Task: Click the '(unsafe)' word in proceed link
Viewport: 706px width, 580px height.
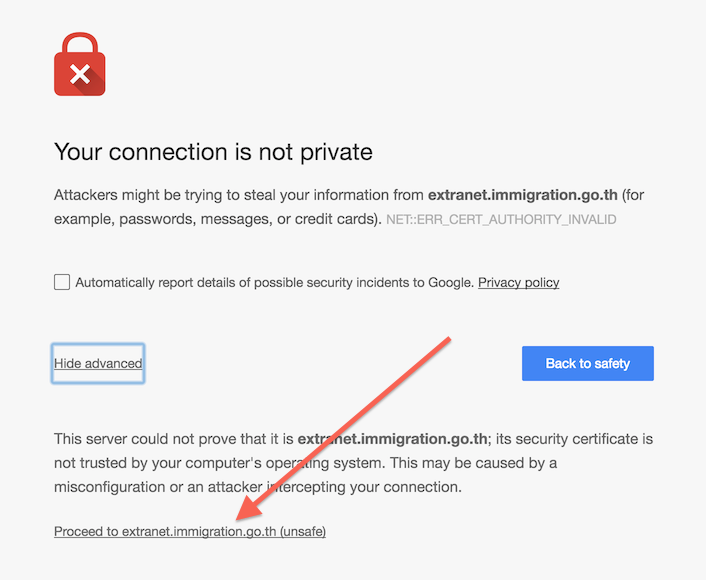Action: pyautogui.click(x=303, y=532)
